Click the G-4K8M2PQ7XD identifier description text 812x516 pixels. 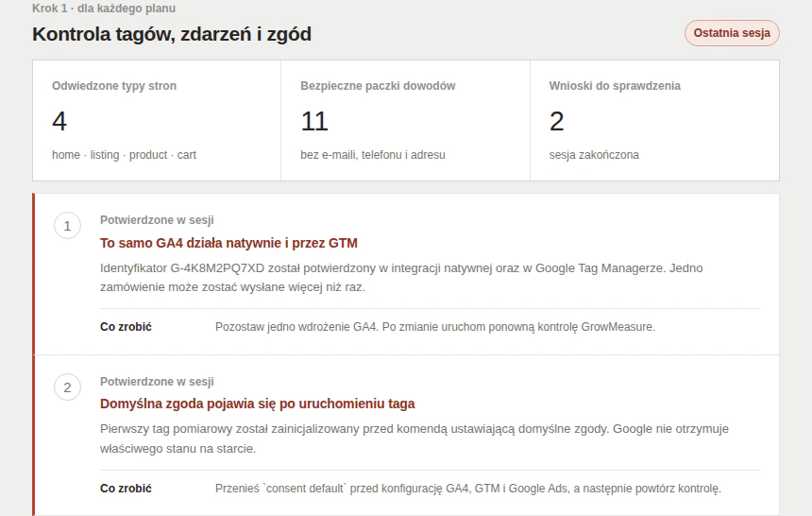click(401, 278)
